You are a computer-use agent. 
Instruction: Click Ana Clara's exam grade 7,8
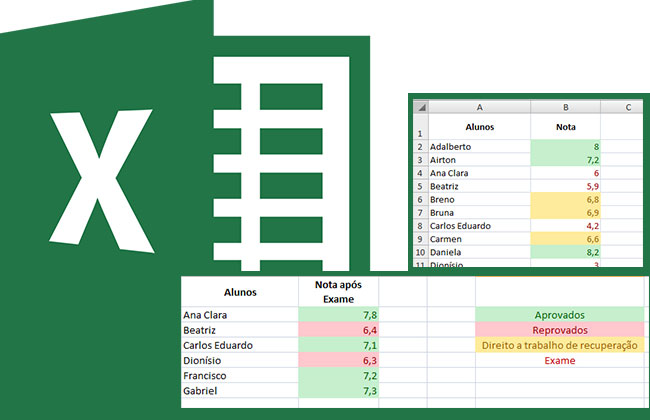338,315
